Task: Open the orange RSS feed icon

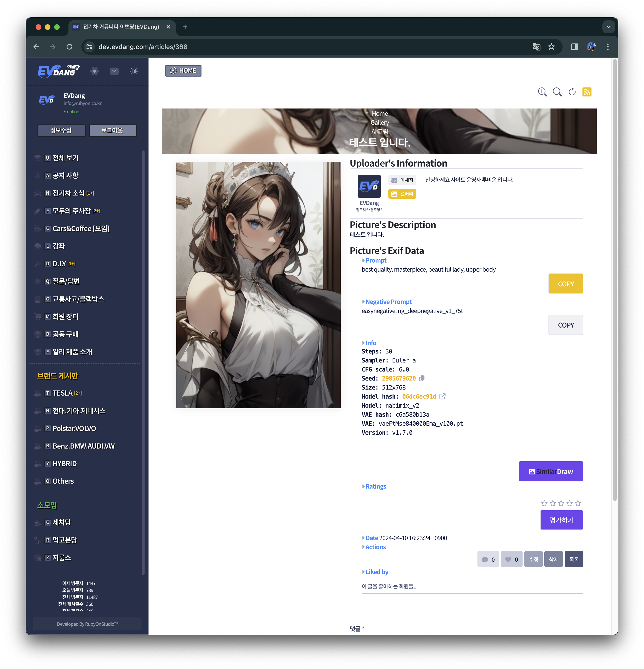Action: tap(587, 92)
